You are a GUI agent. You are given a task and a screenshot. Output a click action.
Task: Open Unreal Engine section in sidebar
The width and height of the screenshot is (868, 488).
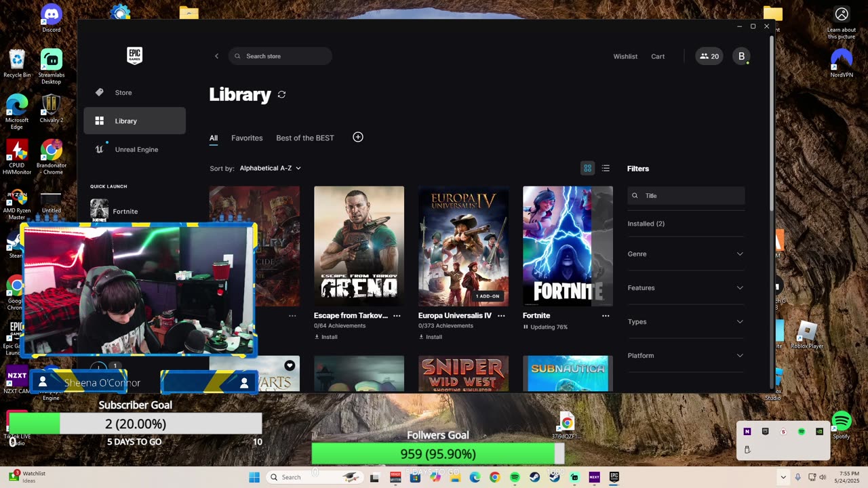134,149
